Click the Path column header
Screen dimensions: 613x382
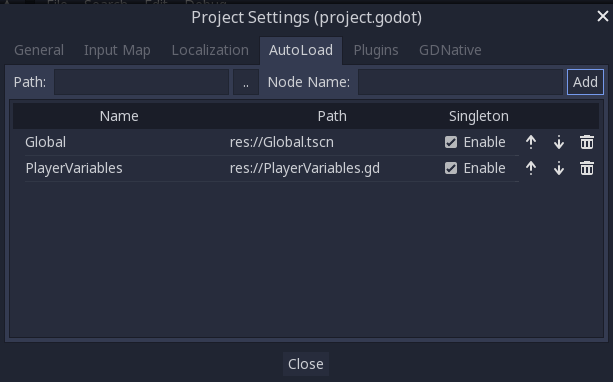(332, 116)
